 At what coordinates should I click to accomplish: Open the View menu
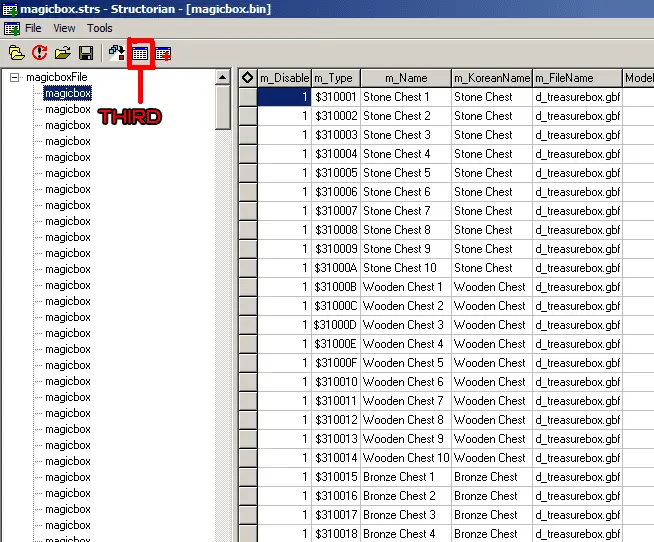(x=64, y=28)
